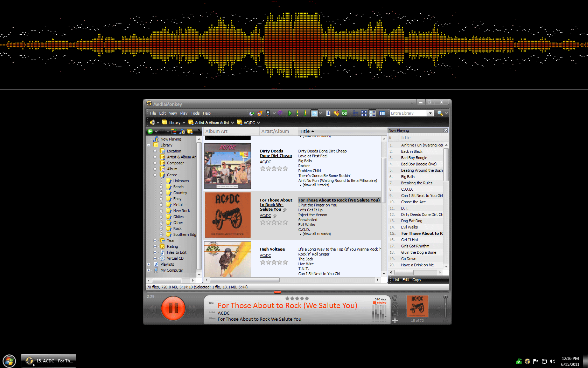This screenshot has height=368, width=588.
Task: Click the collapse tree icon above media tree
Action: [x=174, y=131]
